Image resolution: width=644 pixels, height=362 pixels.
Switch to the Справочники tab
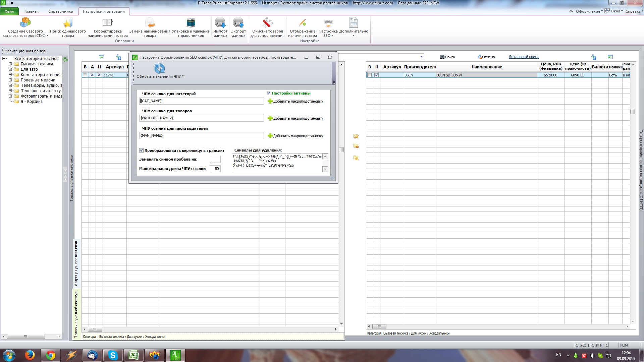(61, 11)
